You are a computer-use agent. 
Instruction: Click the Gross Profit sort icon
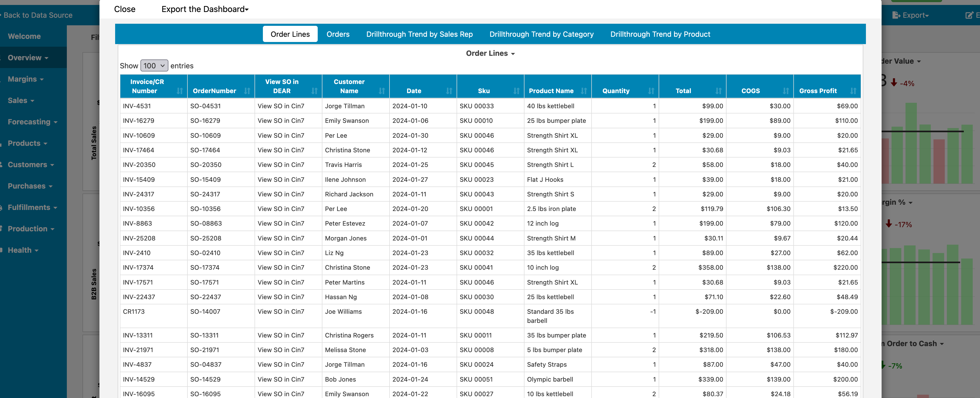click(x=853, y=91)
